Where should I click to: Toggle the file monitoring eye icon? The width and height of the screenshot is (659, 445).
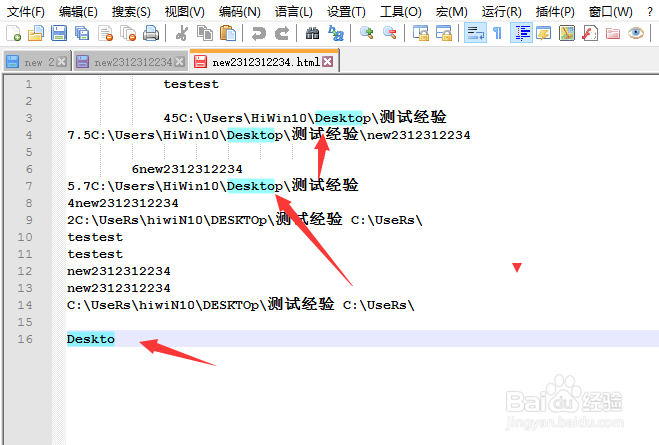pyautogui.click(x=636, y=33)
